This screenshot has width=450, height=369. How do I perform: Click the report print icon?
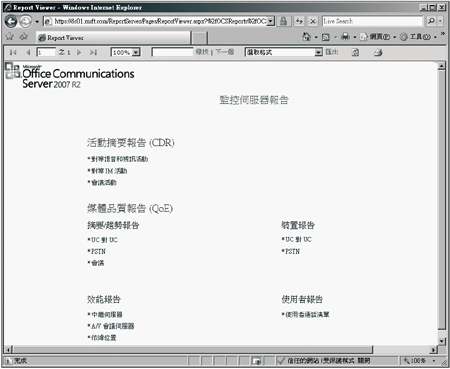(378, 52)
